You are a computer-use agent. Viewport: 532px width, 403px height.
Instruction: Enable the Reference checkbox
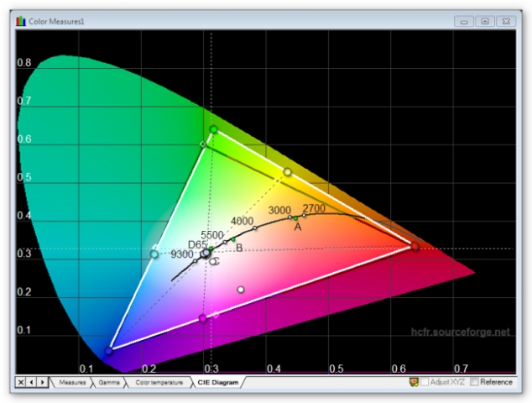coord(475,382)
